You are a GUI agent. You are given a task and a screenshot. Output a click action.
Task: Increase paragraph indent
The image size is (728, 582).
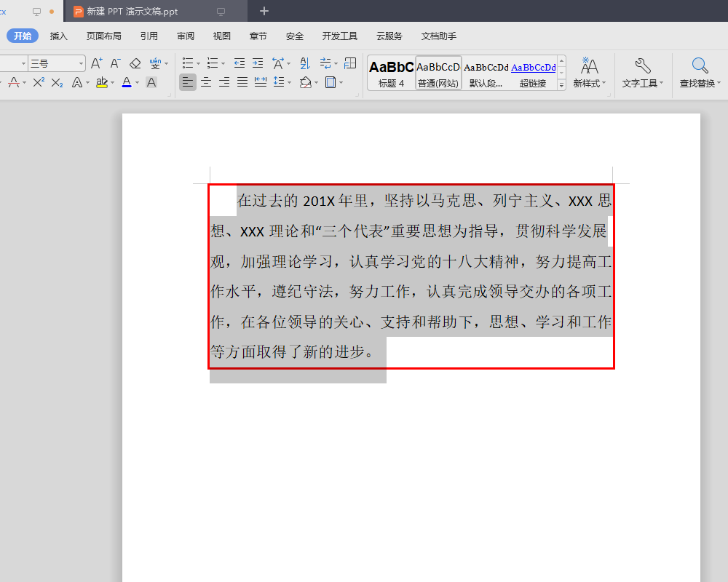(258, 63)
